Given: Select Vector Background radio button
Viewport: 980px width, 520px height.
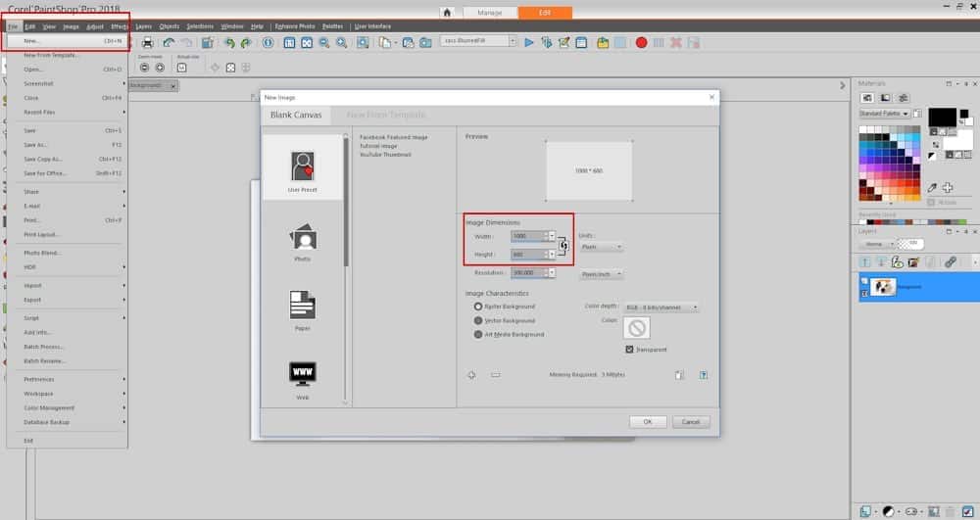Looking at the screenshot, I should click(478, 320).
